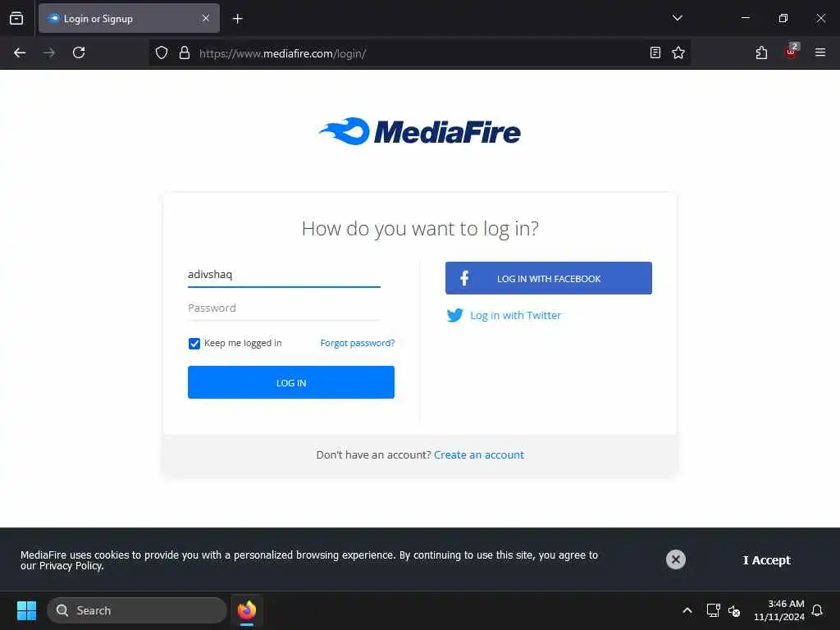The height and width of the screenshot is (630, 840).
Task: Click the muted volume tray icon
Action: pos(734,610)
